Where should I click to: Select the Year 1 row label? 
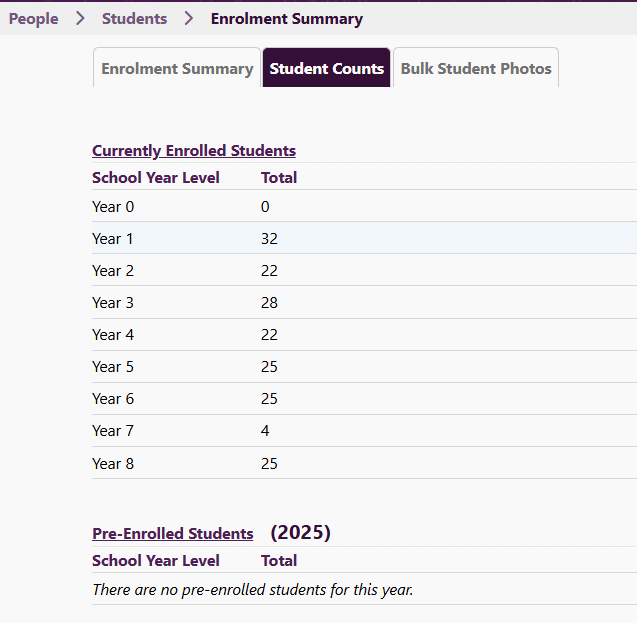[x=113, y=239]
